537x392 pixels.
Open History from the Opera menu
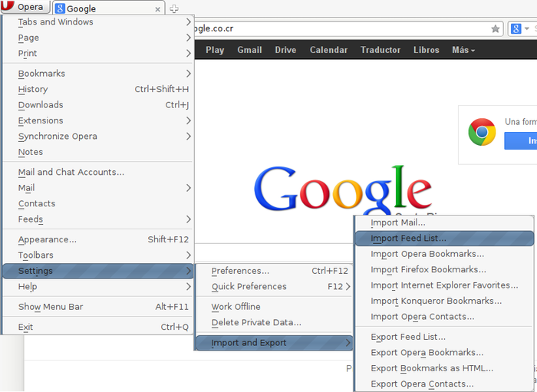(98, 89)
